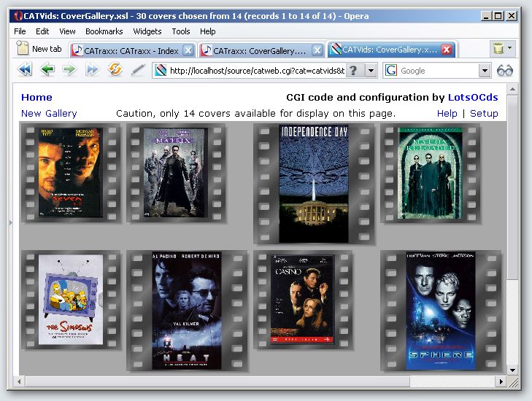Click the wand pencil icon in toolbar
The height and width of the screenshot is (401, 532).
pyautogui.click(x=137, y=70)
